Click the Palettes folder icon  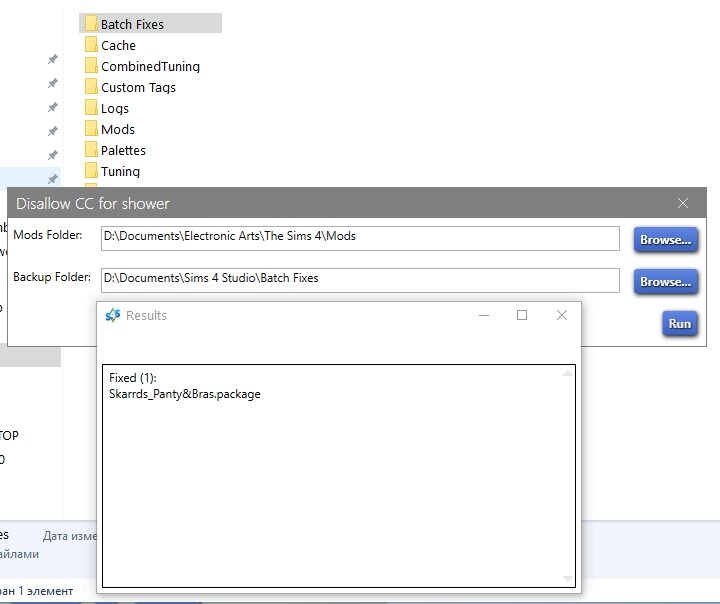pos(91,150)
